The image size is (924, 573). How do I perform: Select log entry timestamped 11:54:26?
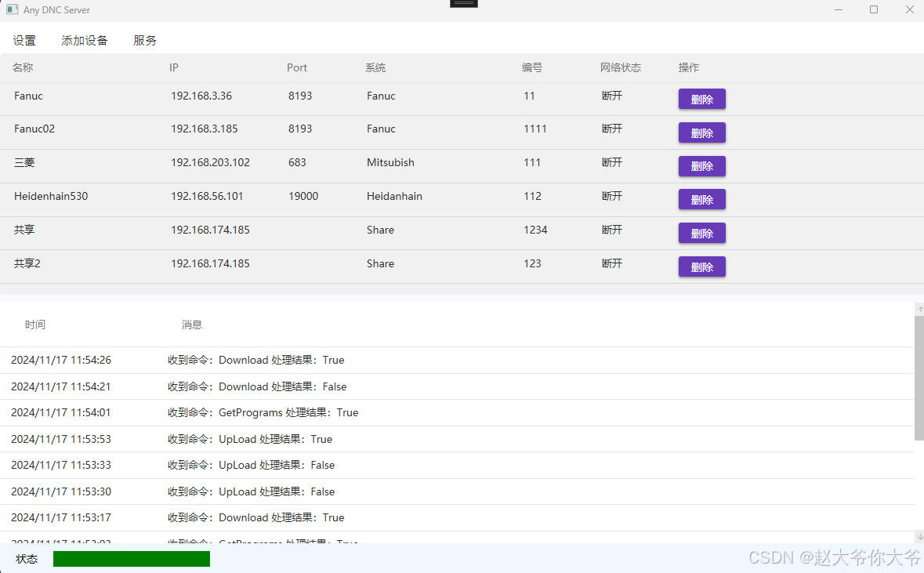457,361
